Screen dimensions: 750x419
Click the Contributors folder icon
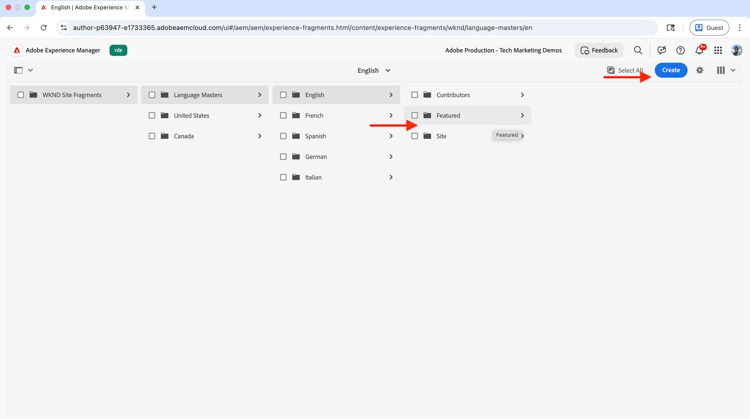point(427,95)
